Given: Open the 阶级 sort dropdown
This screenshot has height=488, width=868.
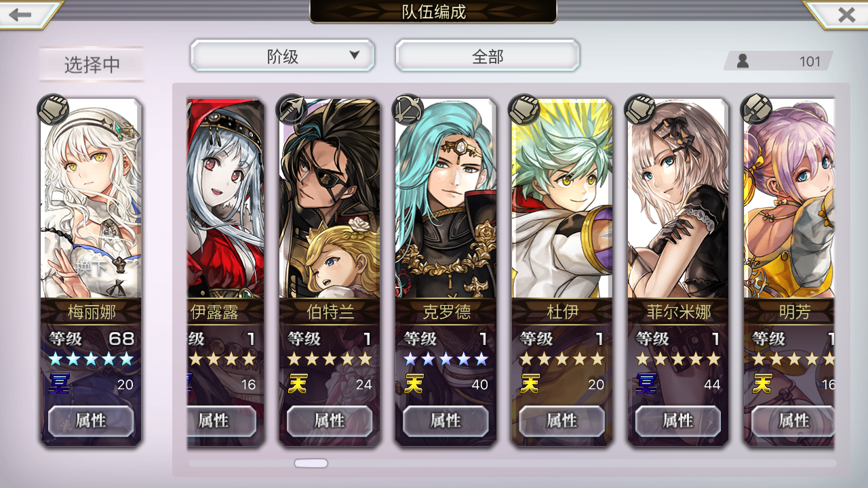Looking at the screenshot, I should click(x=283, y=56).
